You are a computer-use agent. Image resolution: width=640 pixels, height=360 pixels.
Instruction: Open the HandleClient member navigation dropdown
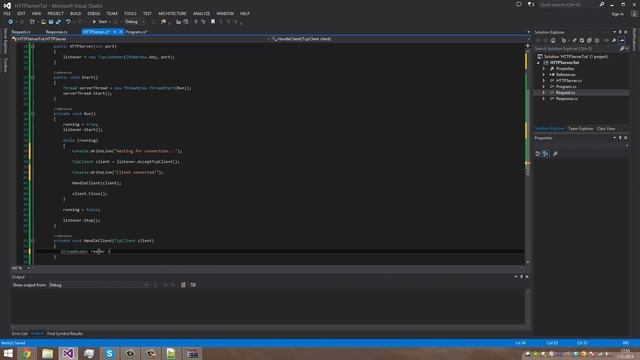click(x=400, y=39)
